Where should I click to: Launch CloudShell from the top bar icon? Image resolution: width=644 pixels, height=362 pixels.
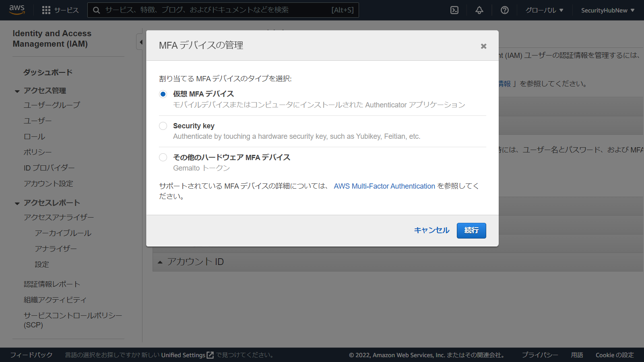(454, 10)
